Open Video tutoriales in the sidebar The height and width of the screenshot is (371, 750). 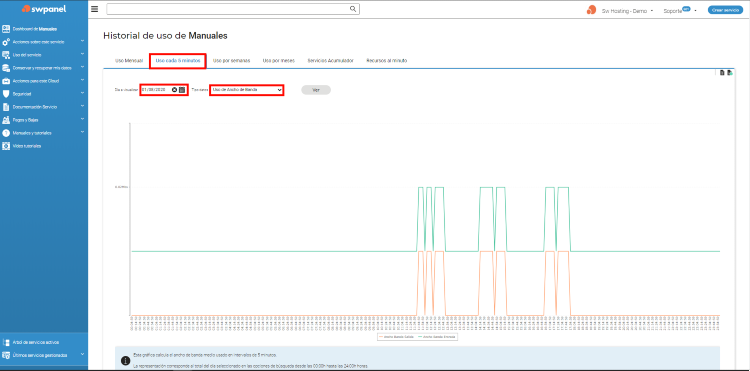[x=27, y=146]
